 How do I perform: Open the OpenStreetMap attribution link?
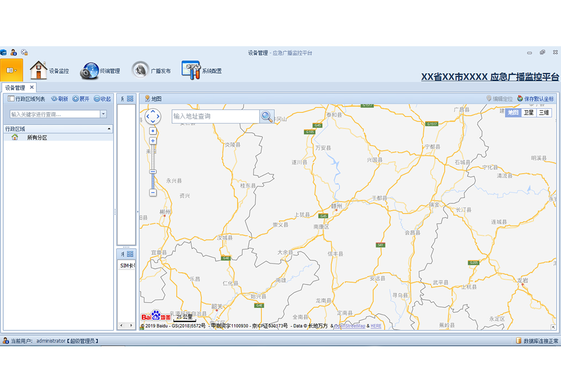point(350,326)
